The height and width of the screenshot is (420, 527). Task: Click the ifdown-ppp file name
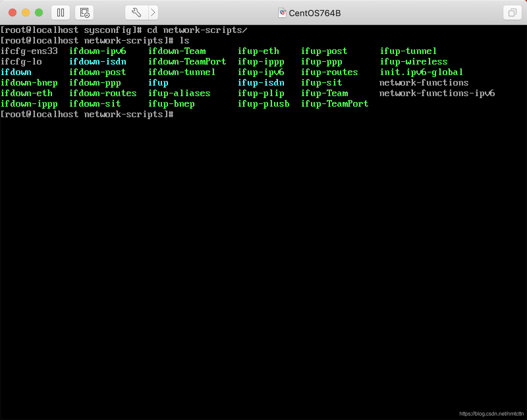95,83
